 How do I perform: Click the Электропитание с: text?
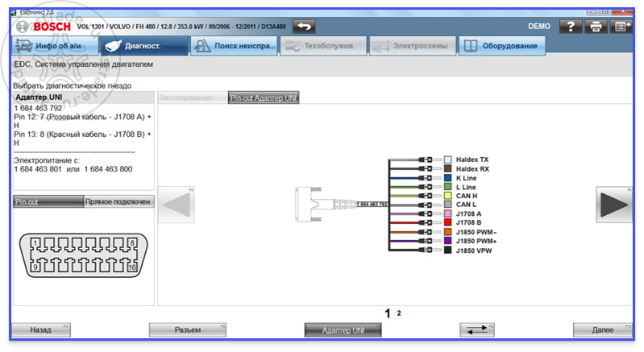pos(47,160)
